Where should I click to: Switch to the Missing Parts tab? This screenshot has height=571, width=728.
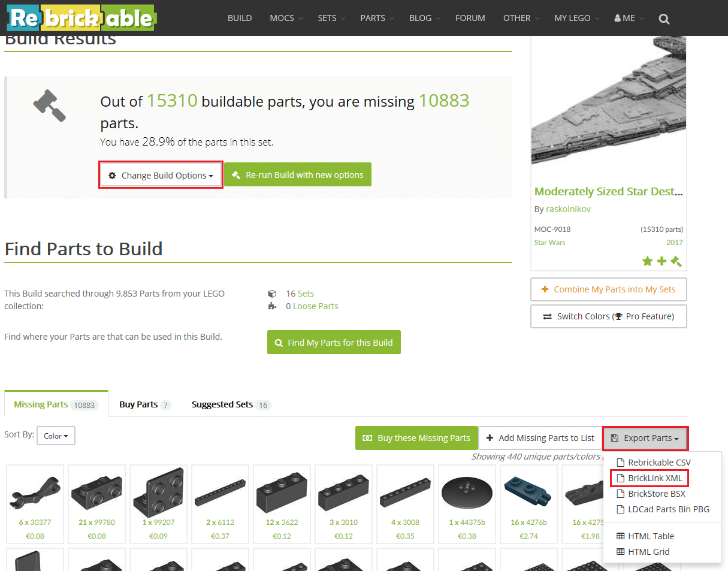tap(56, 404)
